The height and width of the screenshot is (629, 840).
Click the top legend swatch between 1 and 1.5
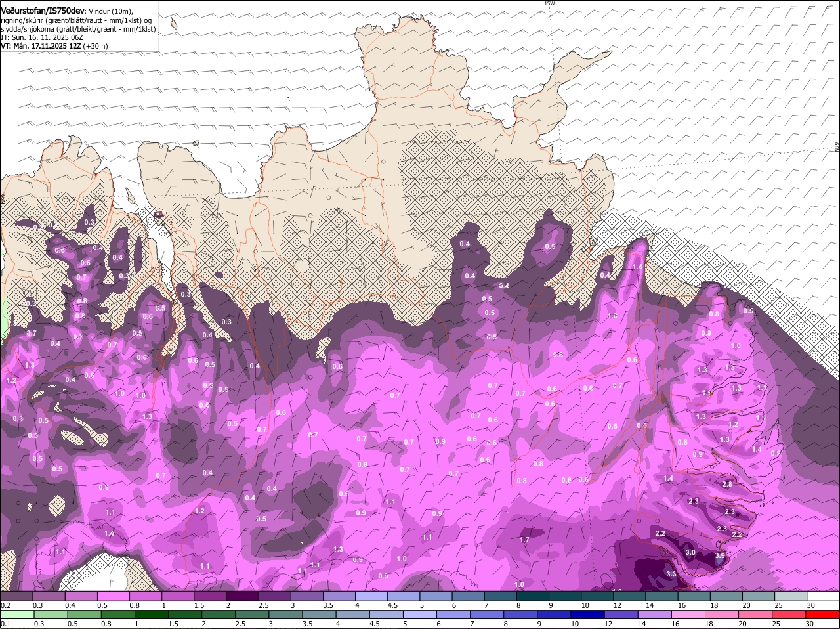tap(177, 596)
